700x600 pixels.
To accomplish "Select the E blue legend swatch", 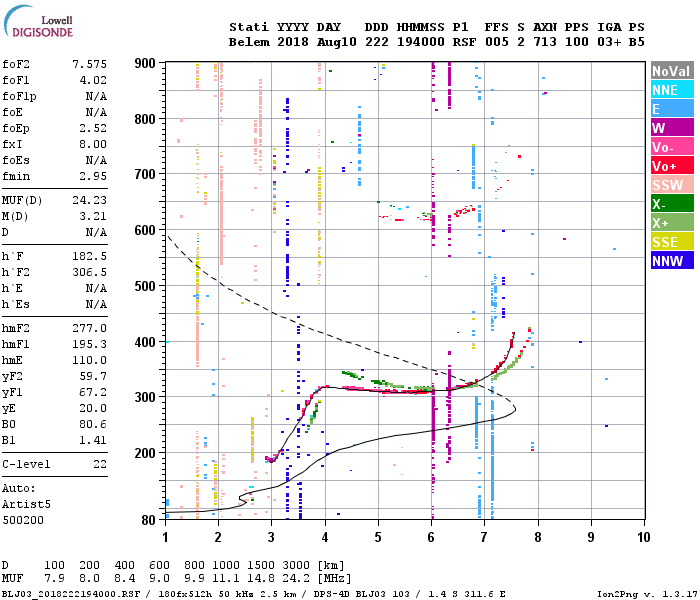I will tap(672, 109).
